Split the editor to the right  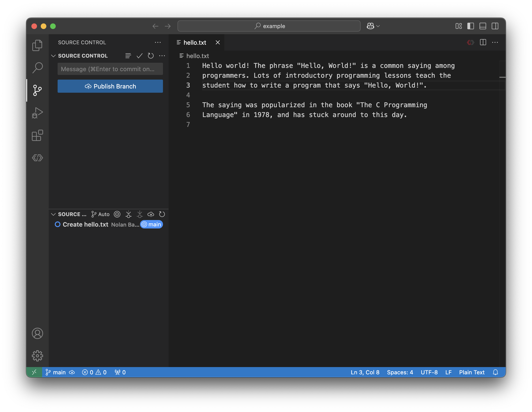(x=483, y=43)
